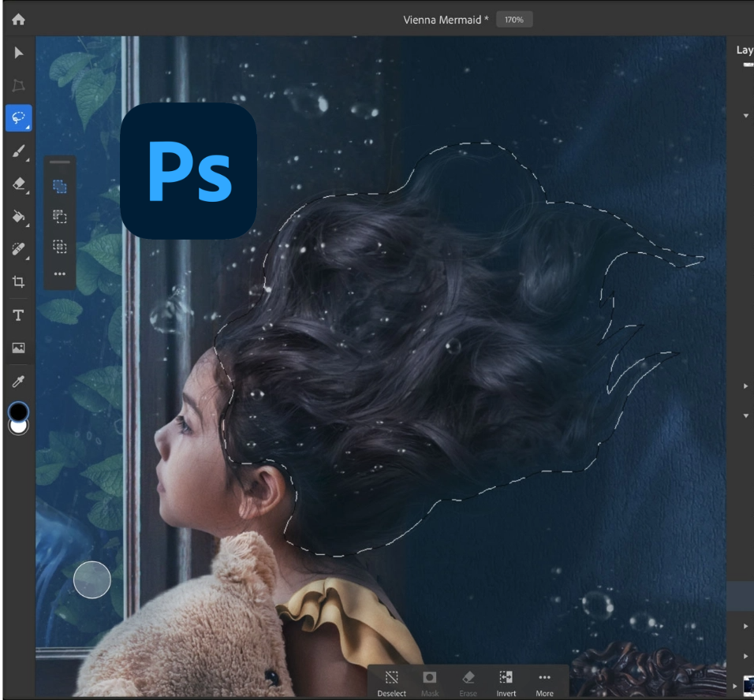Screen dimensions: 754x700
Task: Select the Eraser tool
Action: click(x=18, y=183)
